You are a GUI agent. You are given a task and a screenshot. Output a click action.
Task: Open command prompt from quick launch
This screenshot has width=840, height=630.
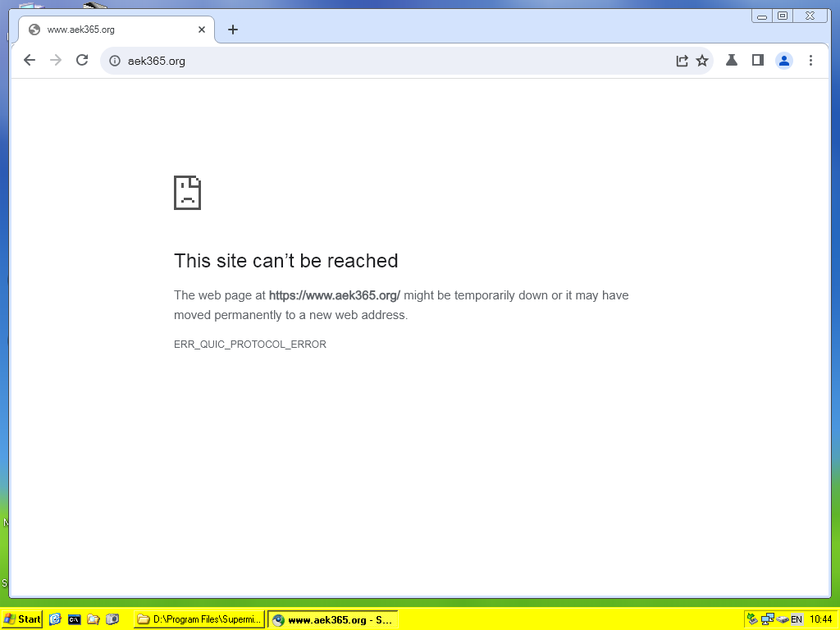[x=75, y=619]
